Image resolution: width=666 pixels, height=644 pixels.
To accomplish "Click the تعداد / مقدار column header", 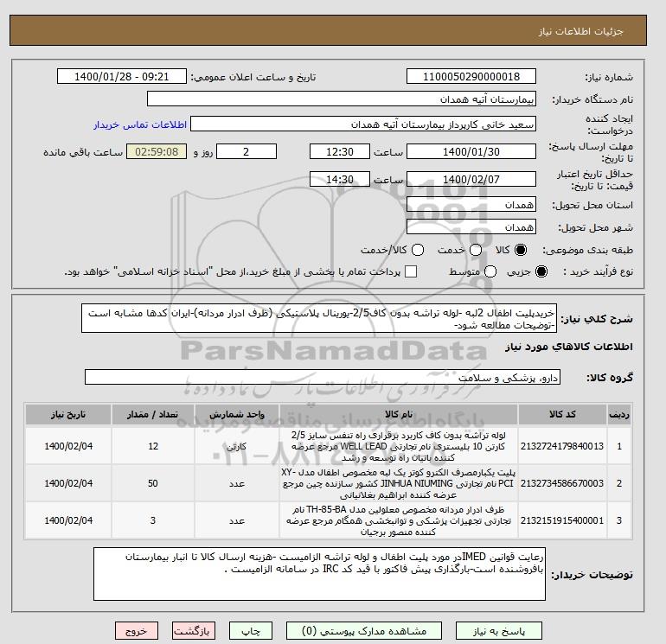I will tap(153, 414).
